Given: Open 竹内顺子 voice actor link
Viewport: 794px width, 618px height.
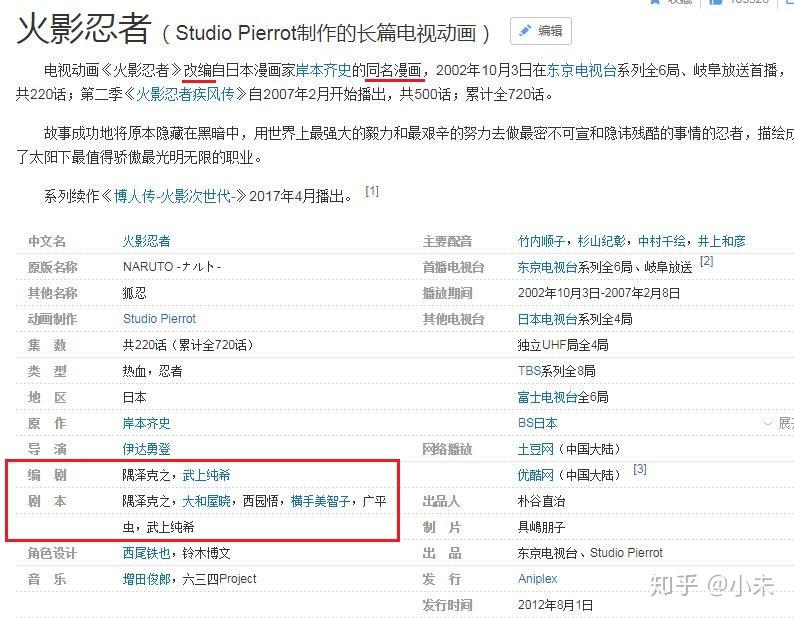Looking at the screenshot, I should [x=541, y=241].
